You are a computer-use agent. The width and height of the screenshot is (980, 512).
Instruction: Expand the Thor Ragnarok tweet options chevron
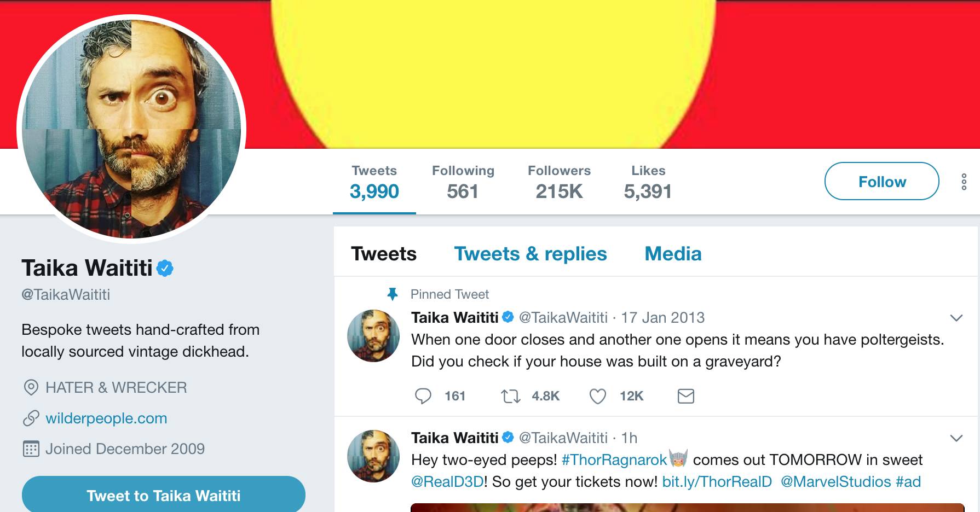956,438
